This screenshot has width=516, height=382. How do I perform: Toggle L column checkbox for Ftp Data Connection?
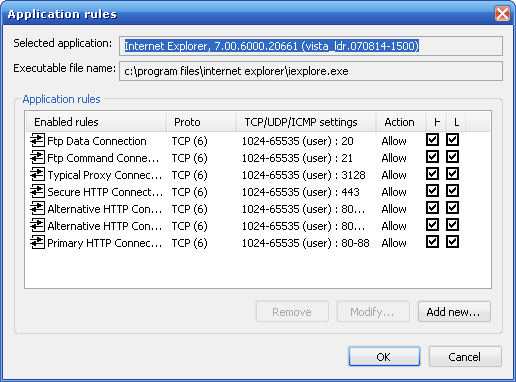452,140
